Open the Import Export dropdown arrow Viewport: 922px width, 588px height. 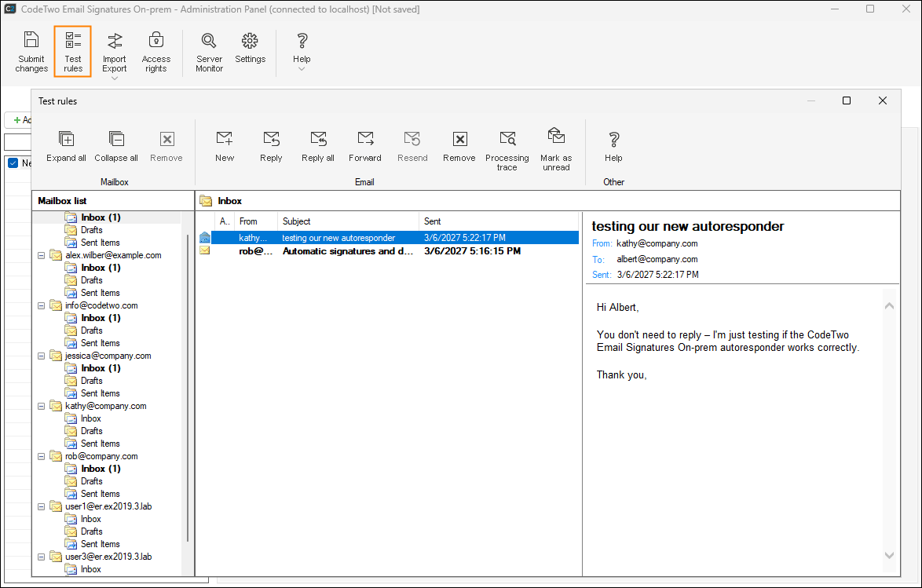pyautogui.click(x=115, y=79)
